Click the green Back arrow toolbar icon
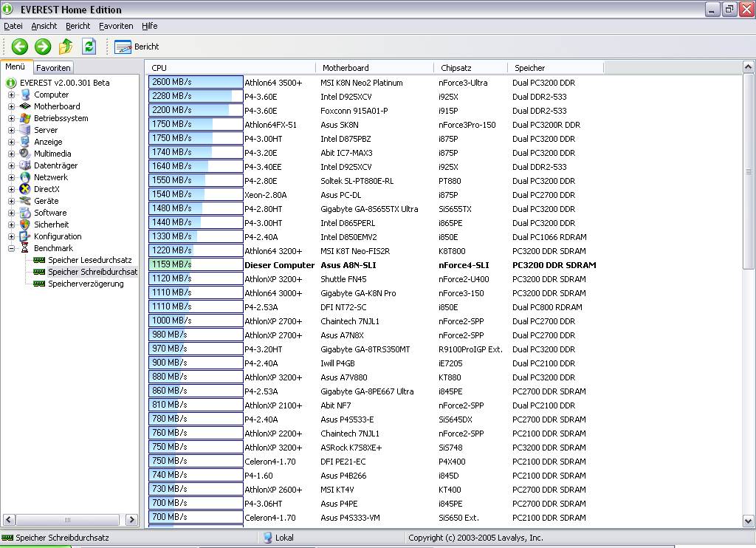The image size is (756, 548). [20, 47]
